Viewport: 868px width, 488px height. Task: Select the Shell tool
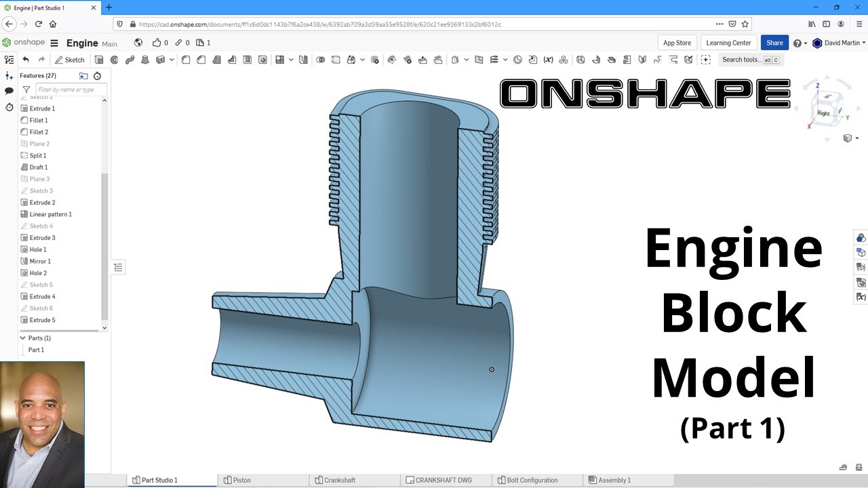click(247, 60)
